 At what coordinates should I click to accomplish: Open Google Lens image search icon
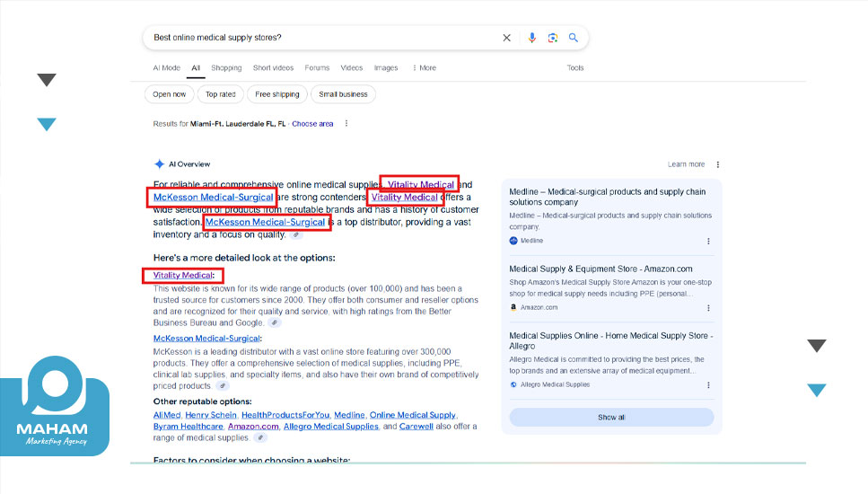552,38
